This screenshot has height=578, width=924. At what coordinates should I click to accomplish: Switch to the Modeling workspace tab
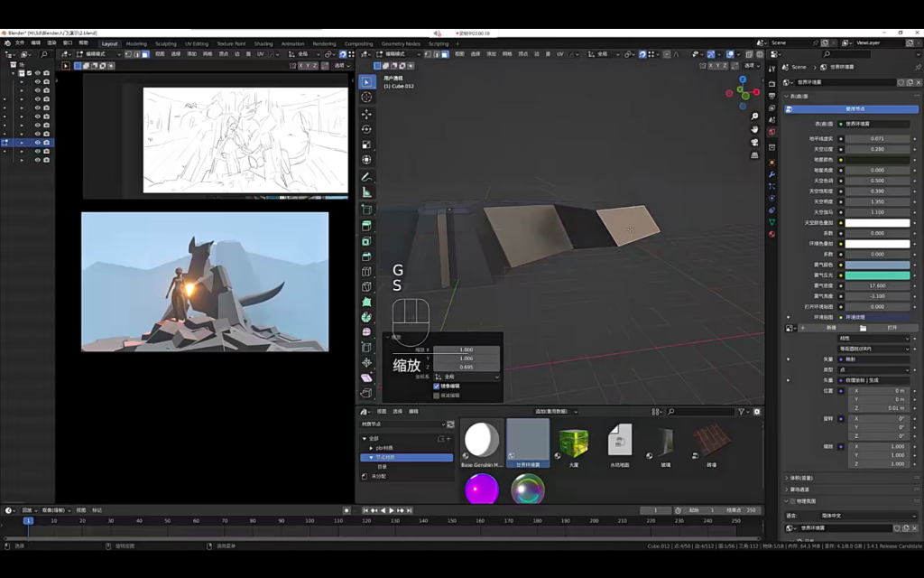[136, 43]
